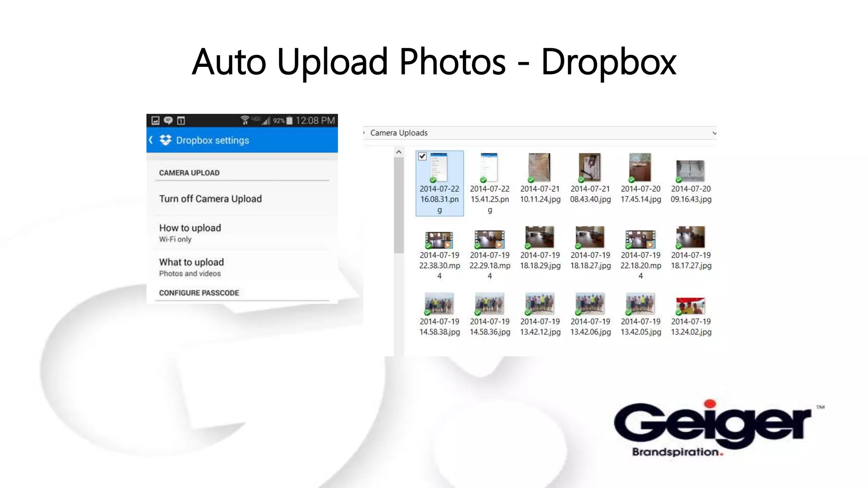This screenshot has height=488, width=868.
Task: Tap the picture notification icon
Action: 156,121
